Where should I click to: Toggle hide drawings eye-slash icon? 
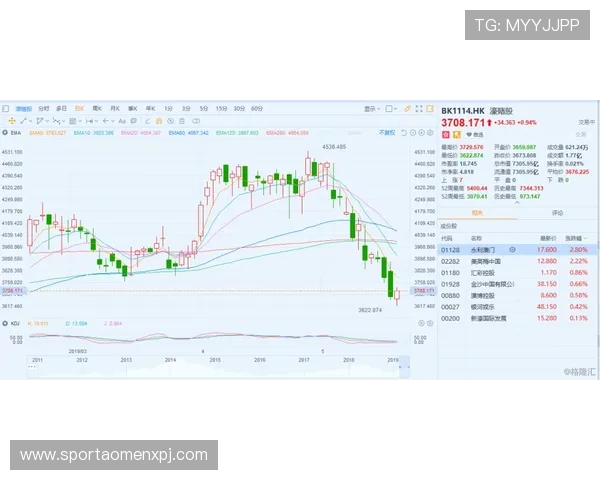click(x=171, y=121)
